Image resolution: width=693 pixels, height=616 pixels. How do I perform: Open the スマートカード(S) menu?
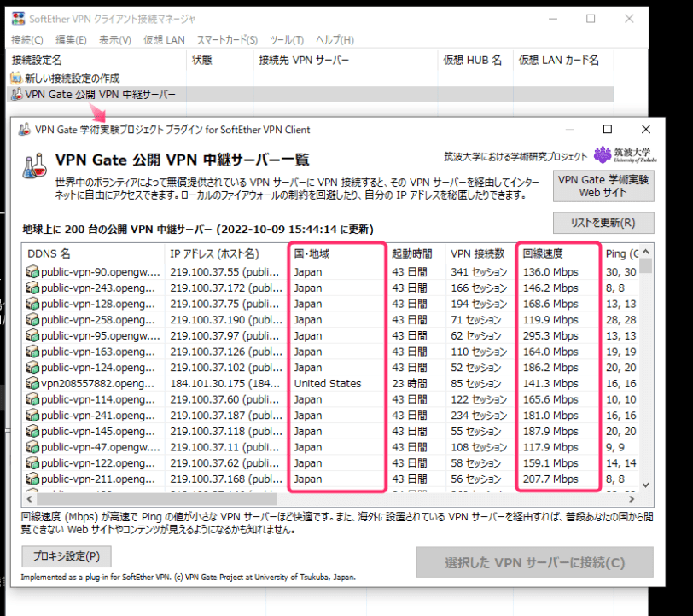[227, 40]
